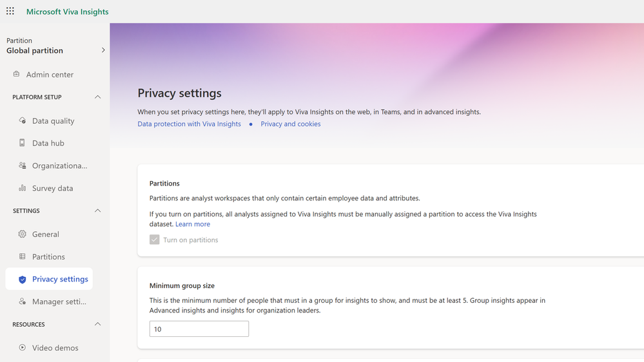Select Privacy settings menu item
The image size is (644, 362).
click(x=49, y=279)
